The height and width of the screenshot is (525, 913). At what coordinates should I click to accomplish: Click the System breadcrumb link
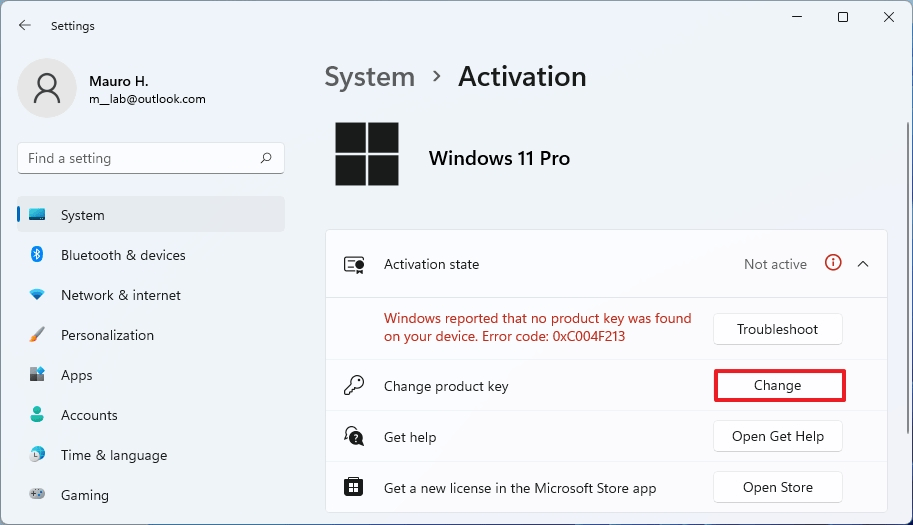(x=369, y=77)
